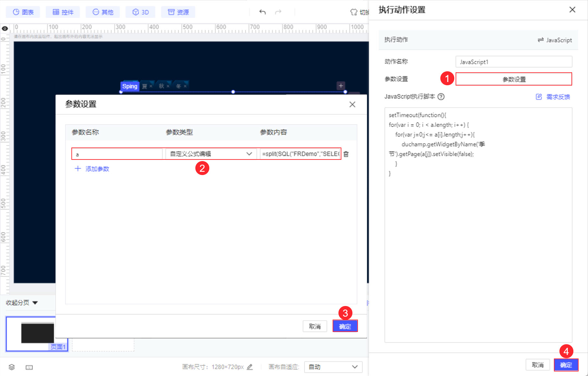The width and height of the screenshot is (588, 376).
Task: Delete parameter a with the trash icon
Action: [x=346, y=154]
